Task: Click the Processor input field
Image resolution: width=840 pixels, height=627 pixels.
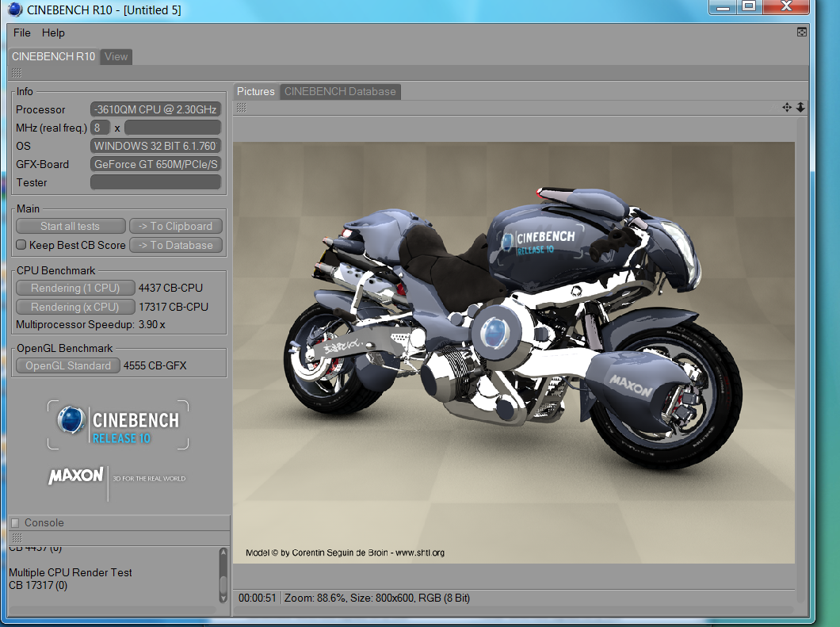Action: [x=155, y=109]
